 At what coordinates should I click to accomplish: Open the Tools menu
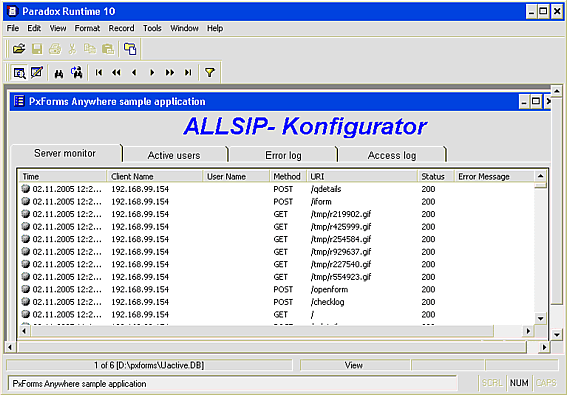pos(152,28)
